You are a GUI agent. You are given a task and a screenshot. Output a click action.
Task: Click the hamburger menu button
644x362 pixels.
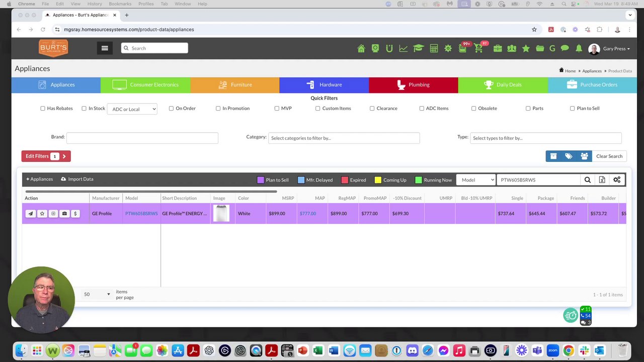point(105,48)
